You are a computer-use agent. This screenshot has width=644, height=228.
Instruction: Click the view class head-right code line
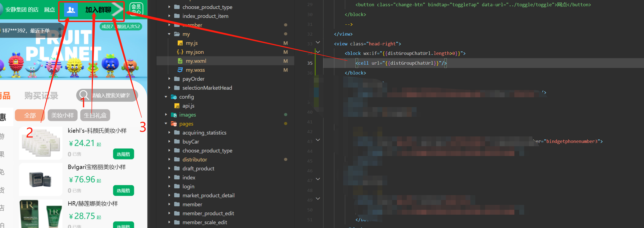(x=367, y=44)
